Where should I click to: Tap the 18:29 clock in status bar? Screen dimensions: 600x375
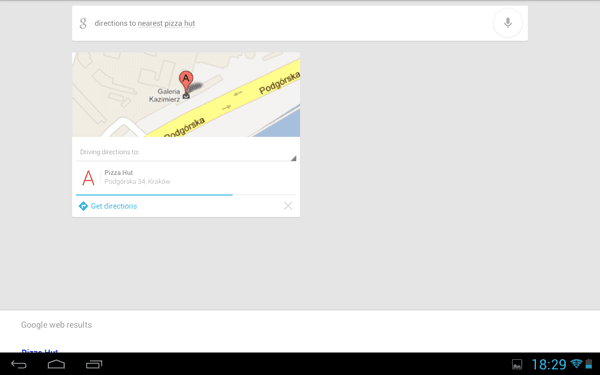(x=549, y=364)
